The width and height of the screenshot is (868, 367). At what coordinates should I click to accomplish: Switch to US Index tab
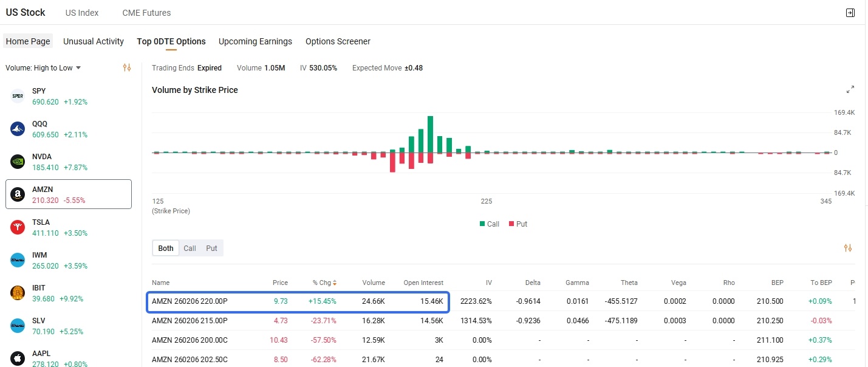coord(82,12)
